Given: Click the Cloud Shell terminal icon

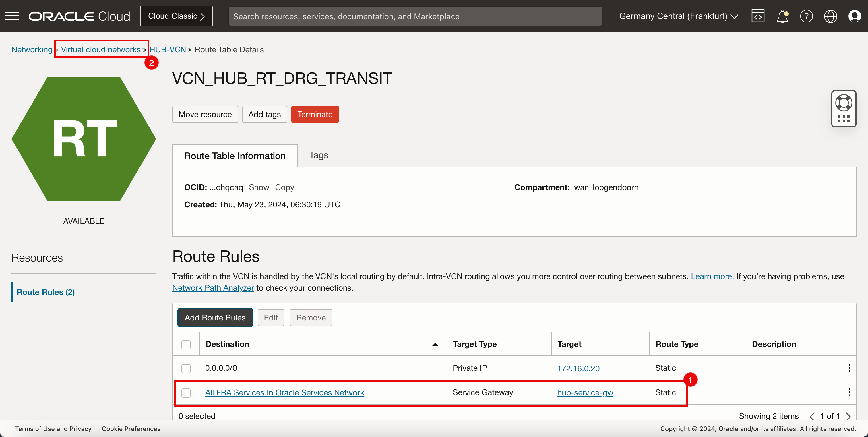Looking at the screenshot, I should tap(758, 16).
